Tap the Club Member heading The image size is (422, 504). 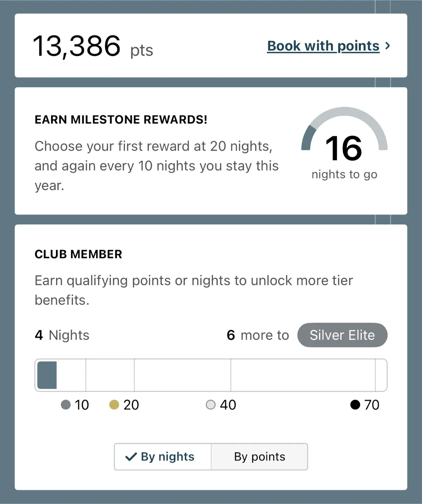click(x=78, y=254)
